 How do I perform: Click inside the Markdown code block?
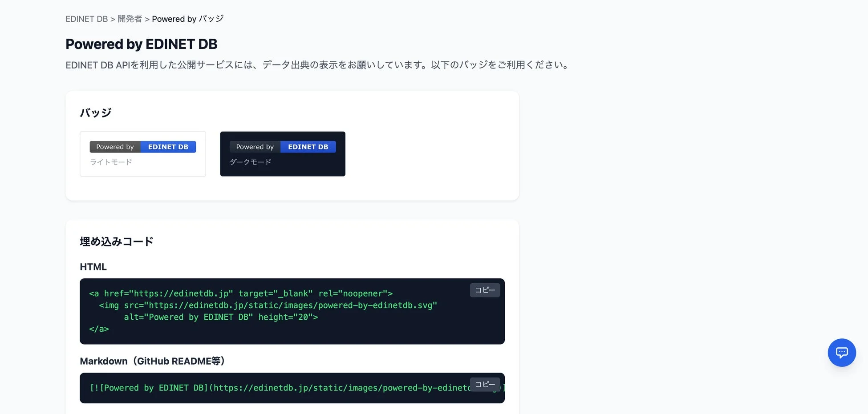click(267, 388)
